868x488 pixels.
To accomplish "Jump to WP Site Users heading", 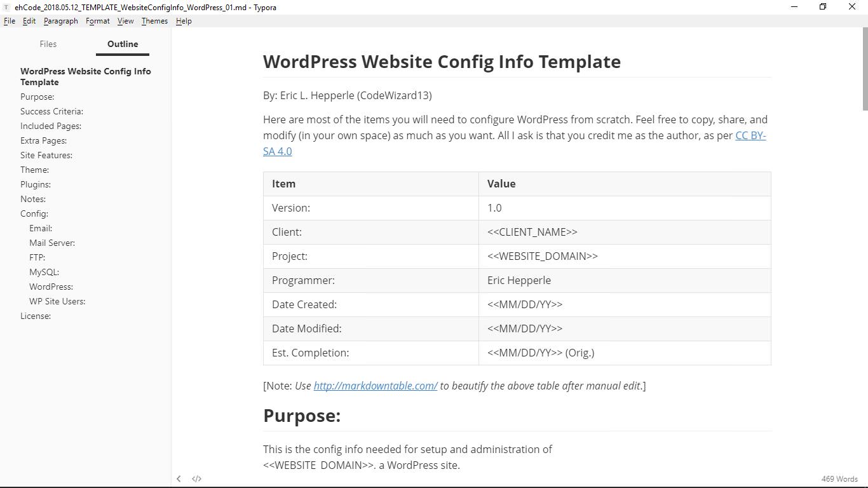I will click(57, 301).
